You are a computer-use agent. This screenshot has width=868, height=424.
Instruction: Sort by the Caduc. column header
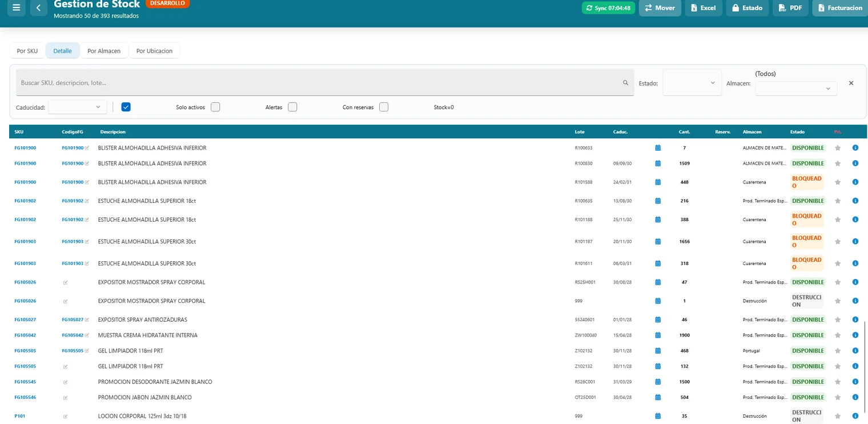tap(620, 132)
